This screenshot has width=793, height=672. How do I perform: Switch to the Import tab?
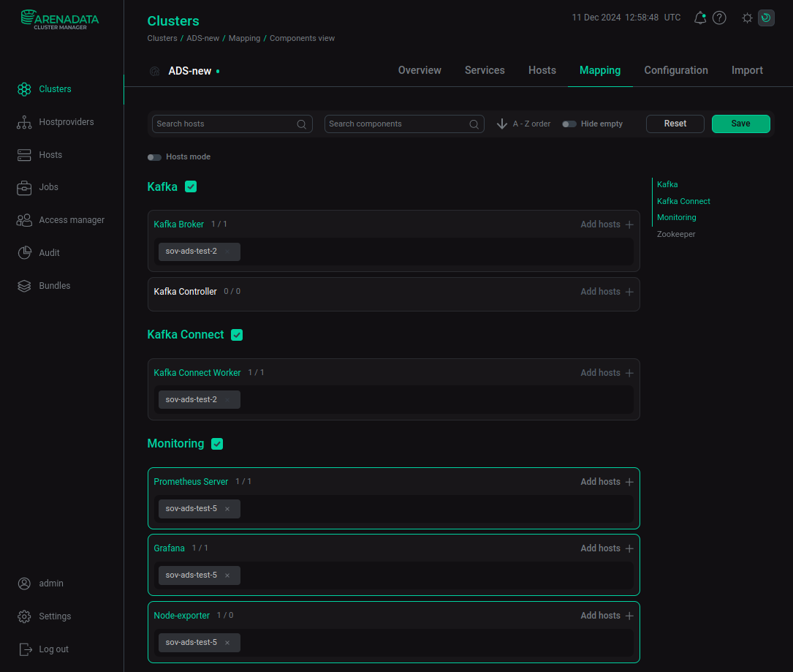(x=747, y=70)
